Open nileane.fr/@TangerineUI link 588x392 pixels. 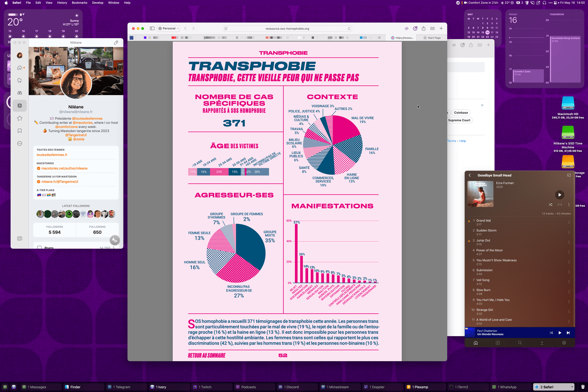(60, 182)
